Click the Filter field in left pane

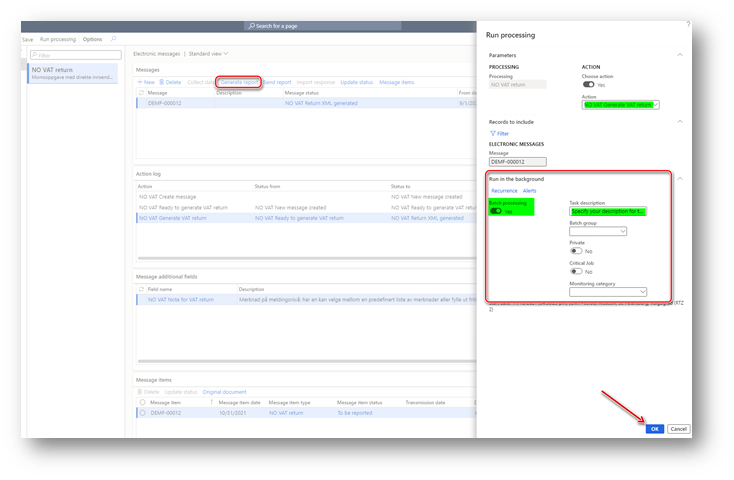pyautogui.click(x=76, y=55)
